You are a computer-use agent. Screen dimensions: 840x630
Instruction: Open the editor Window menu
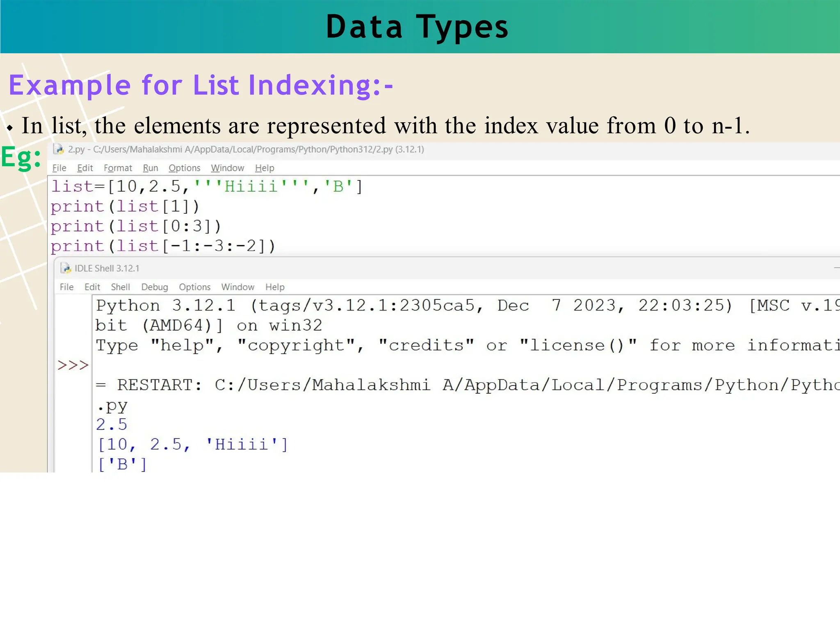(227, 168)
